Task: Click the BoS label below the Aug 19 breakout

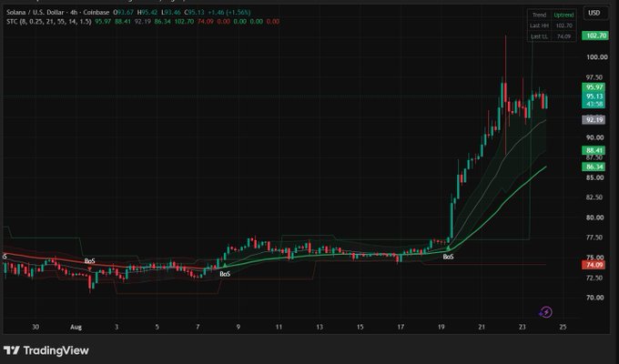Action: 448,257
